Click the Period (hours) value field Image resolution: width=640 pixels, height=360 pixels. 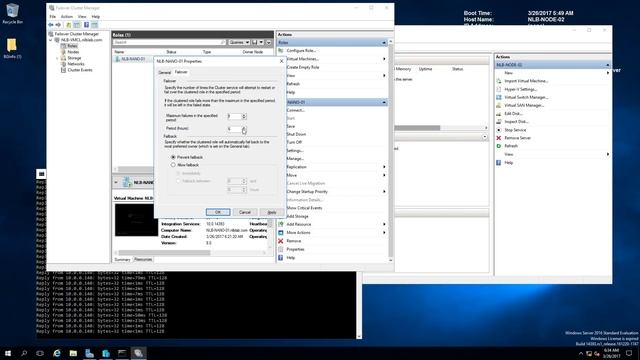234,129
